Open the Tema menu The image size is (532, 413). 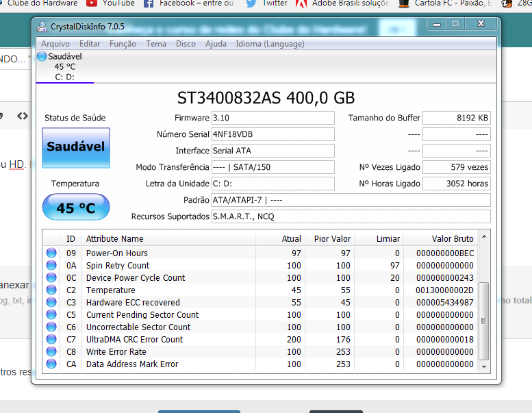pyautogui.click(x=156, y=44)
